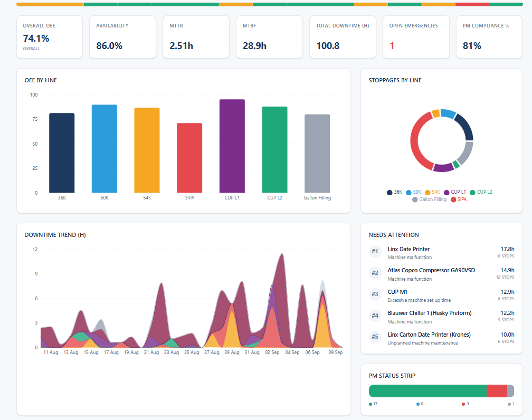Click the purple CUP L1 bar

pyautogui.click(x=232, y=146)
